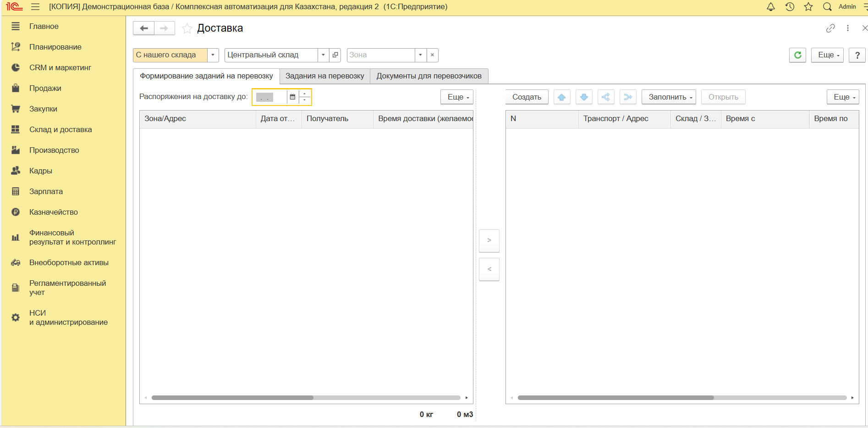The width and height of the screenshot is (868, 428).
Task: Switch to the Задания на перевозку tab
Action: tap(324, 76)
